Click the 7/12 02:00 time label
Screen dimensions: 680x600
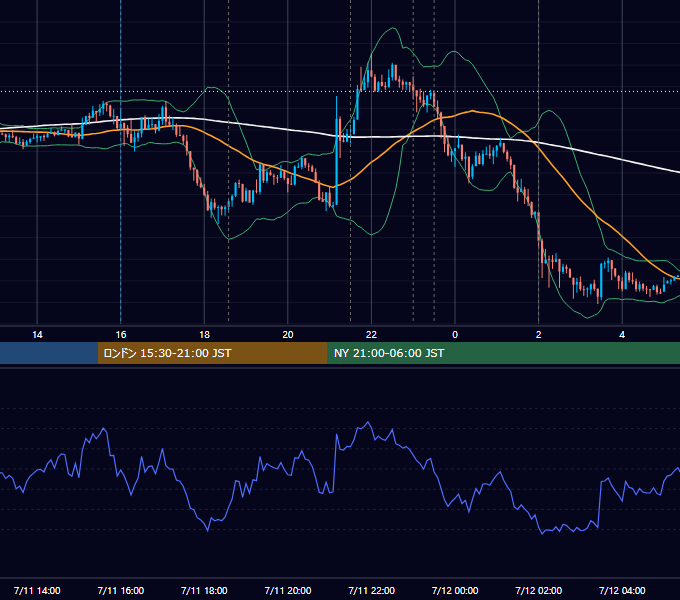click(x=539, y=590)
